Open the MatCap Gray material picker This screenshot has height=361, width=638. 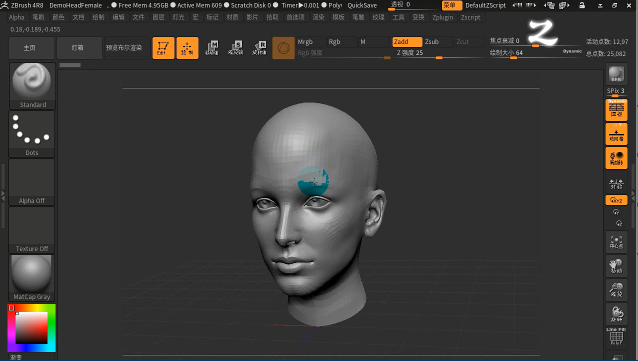pos(32,278)
